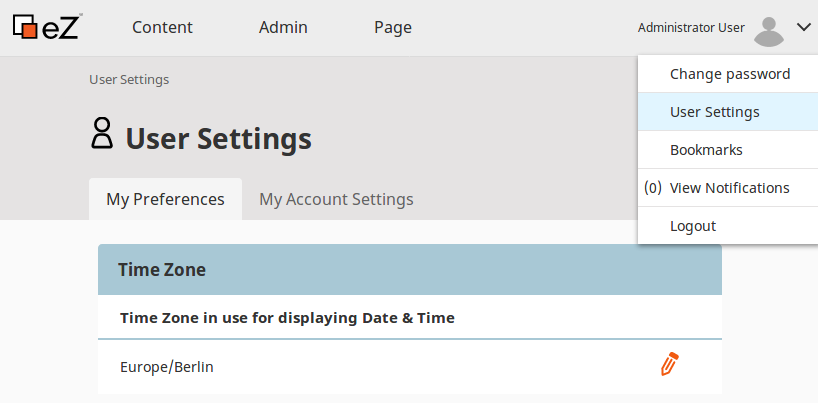Edit the time zone with the pencil icon
The width and height of the screenshot is (818, 403).
tap(669, 365)
